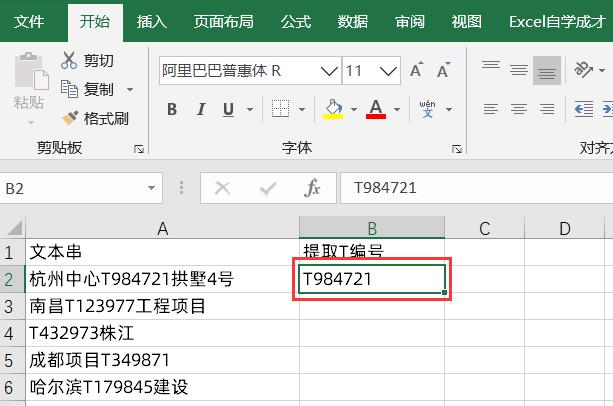The width and height of the screenshot is (613, 406).
Task: Select column B header
Action: pos(372,228)
